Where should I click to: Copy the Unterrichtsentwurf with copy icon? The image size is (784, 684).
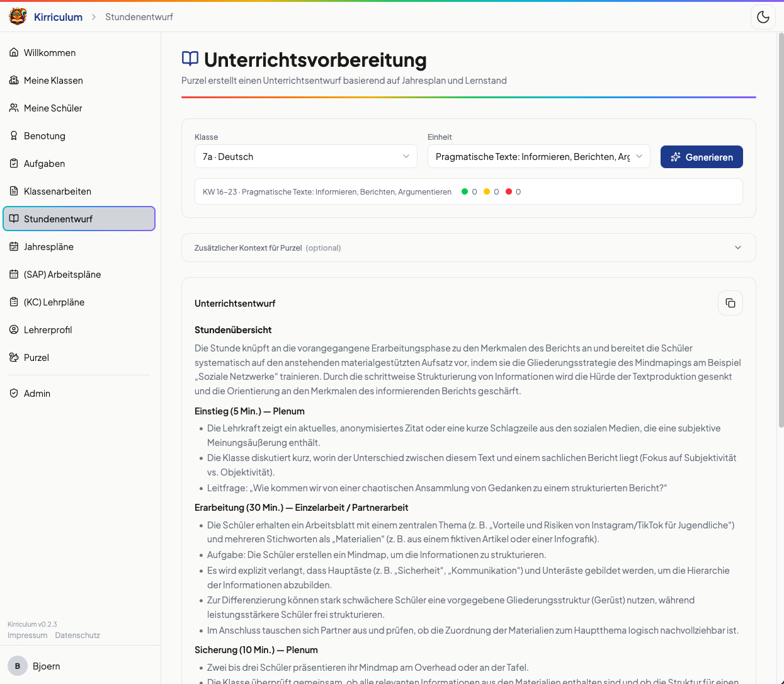pyautogui.click(x=730, y=303)
